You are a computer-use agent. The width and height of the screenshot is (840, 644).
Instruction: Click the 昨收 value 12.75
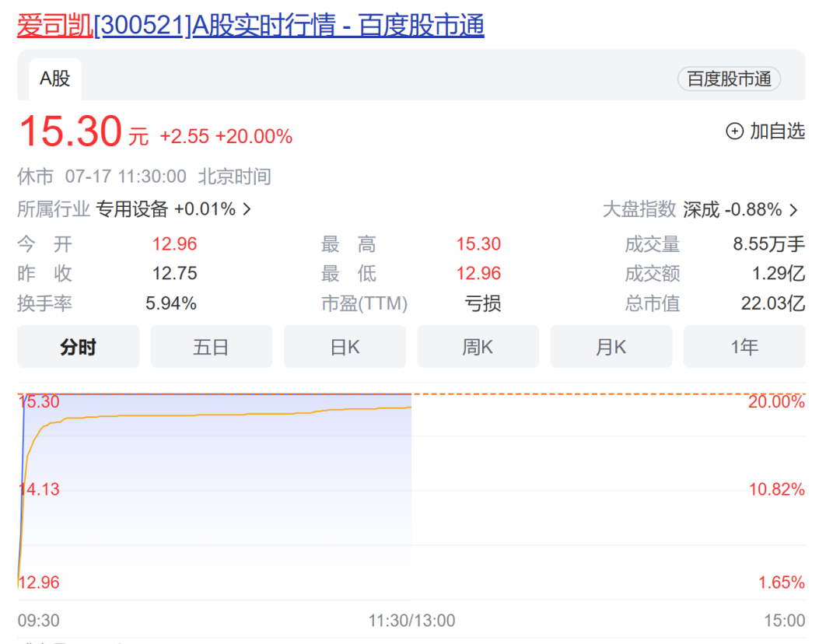click(175, 273)
